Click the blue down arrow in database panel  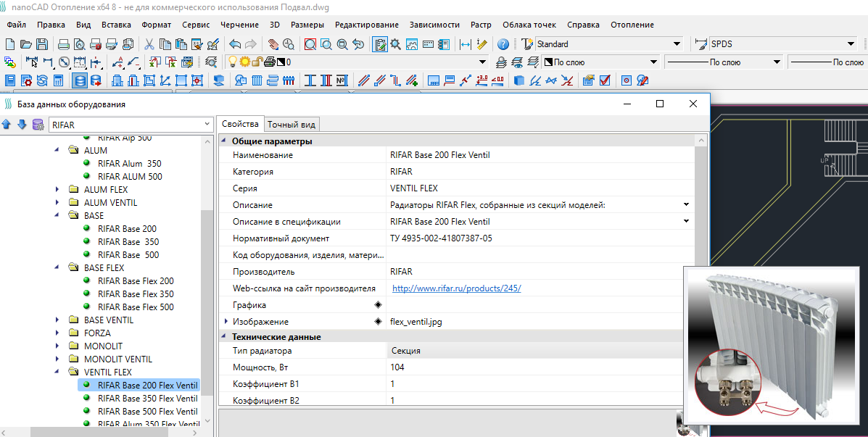22,125
